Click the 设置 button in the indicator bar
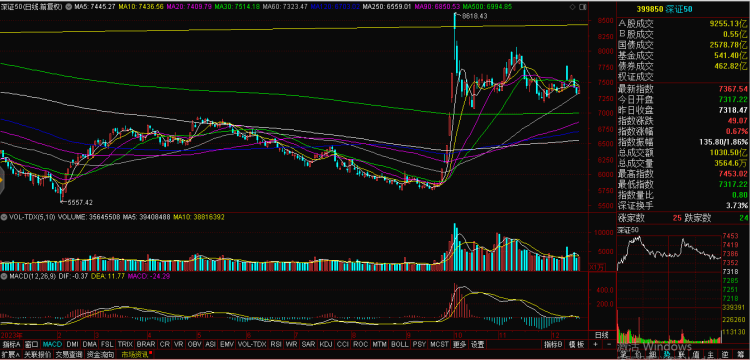Screen dimensions: 750x360 tap(477, 344)
